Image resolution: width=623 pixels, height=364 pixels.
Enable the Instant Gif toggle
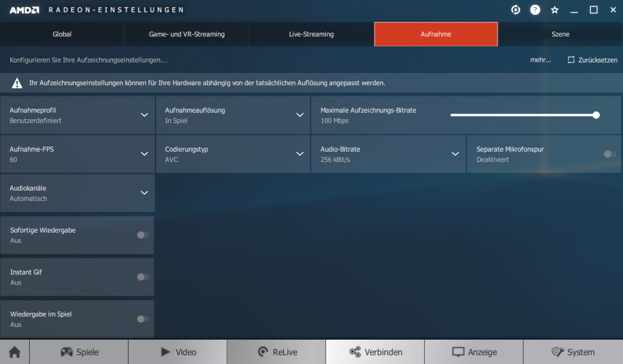click(x=143, y=277)
